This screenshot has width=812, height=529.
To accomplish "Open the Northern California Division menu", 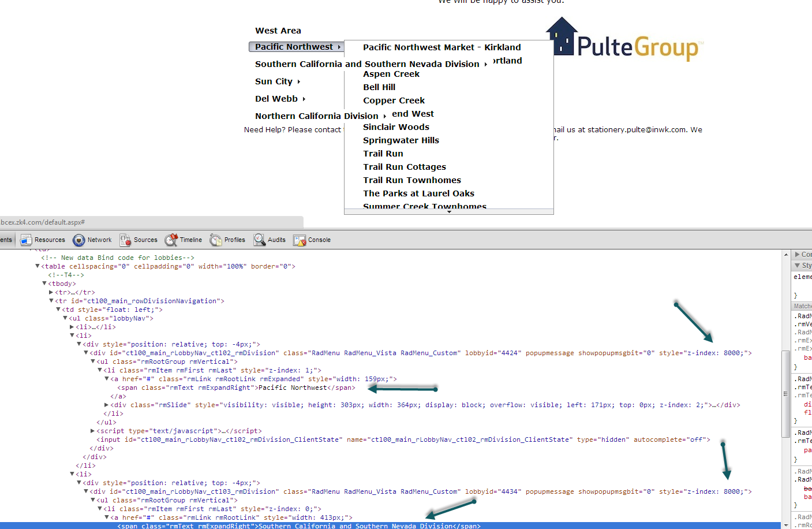I will point(320,116).
